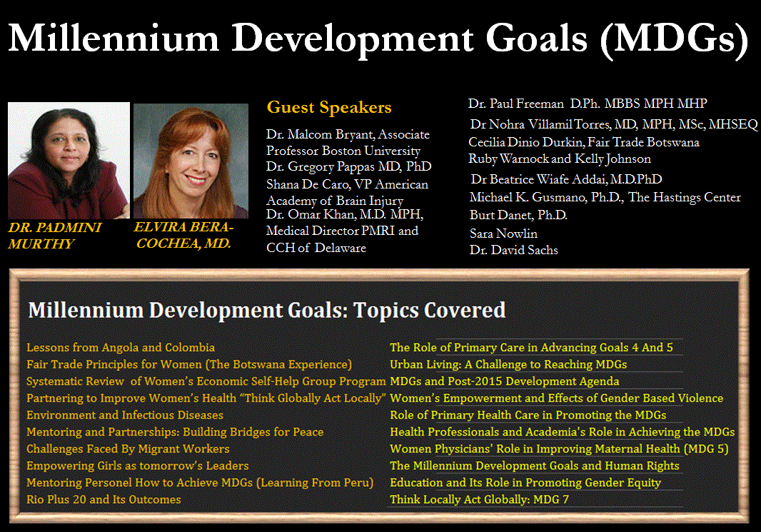Click speaker name 'Dr. Gregory Pappas MD, PhD'
Image resolution: width=761 pixels, height=532 pixels.
tap(348, 166)
